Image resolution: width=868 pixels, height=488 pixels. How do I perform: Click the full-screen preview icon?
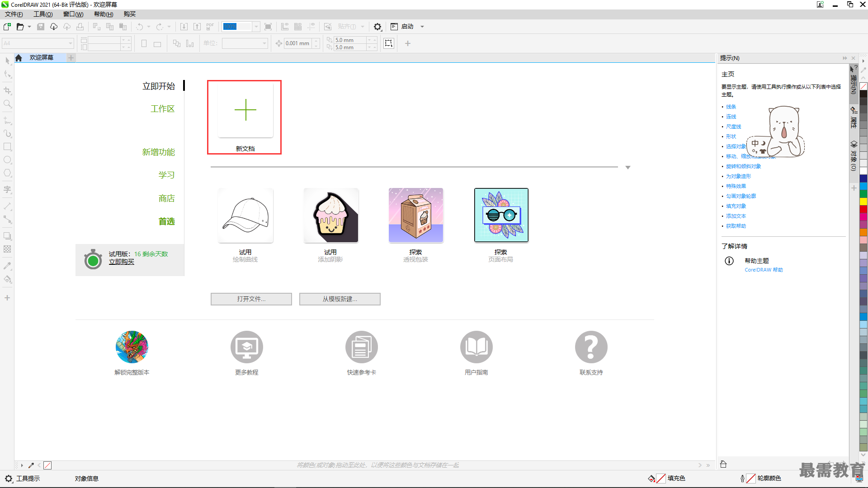[x=268, y=27]
